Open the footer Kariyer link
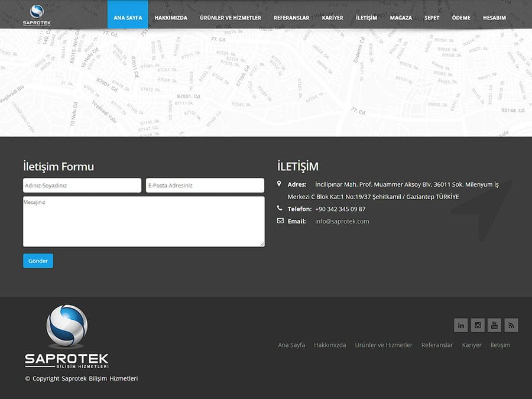Viewport: 532px width, 399px height. point(472,345)
